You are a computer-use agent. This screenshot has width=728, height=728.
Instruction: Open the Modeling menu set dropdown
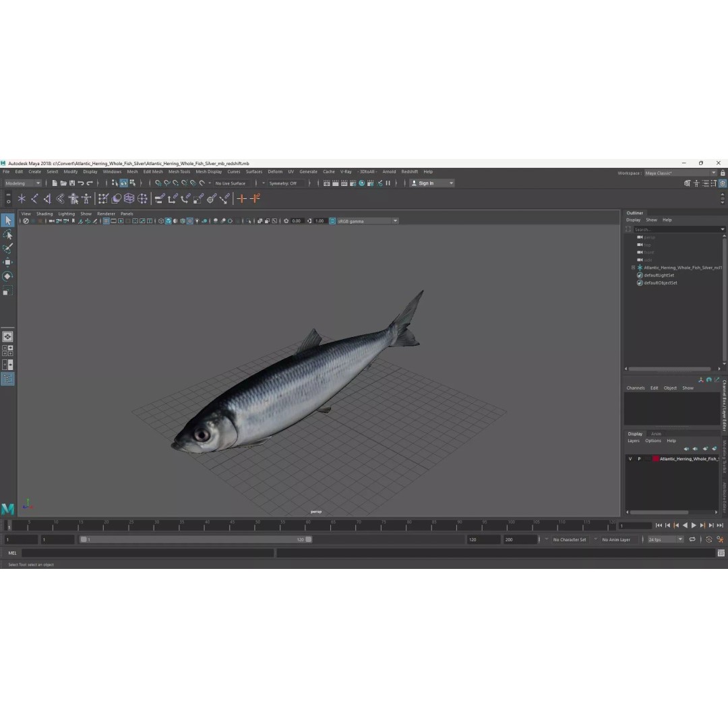[22, 183]
